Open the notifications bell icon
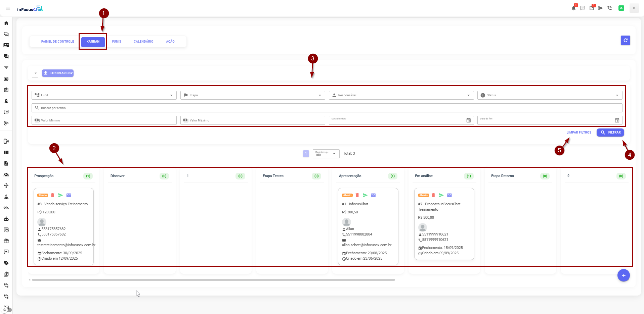The image size is (644, 314). pos(573,8)
